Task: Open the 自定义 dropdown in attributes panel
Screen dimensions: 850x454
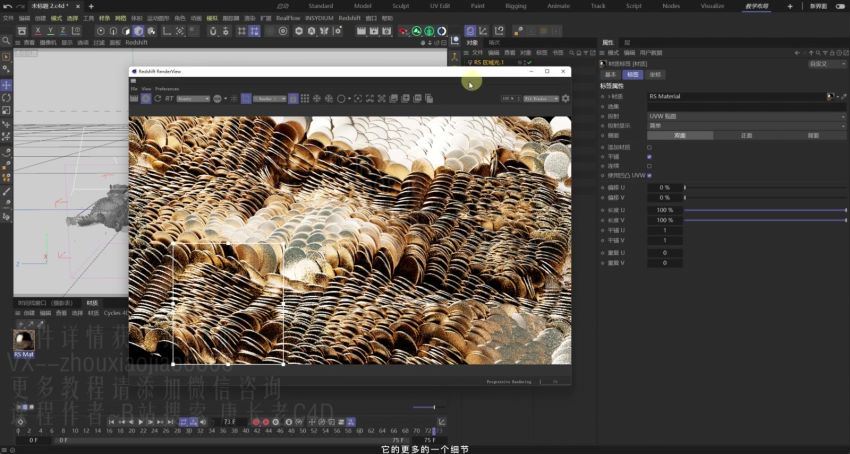Action: [x=826, y=64]
